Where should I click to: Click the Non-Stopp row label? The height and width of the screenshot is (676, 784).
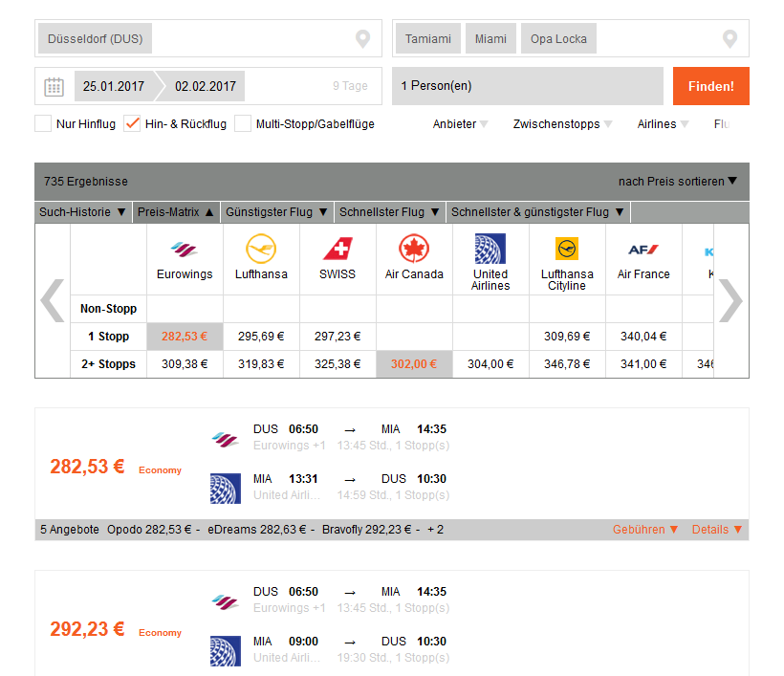(108, 309)
